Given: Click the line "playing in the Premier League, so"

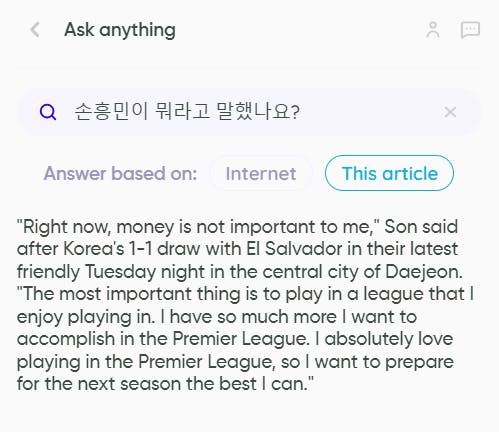Looking at the screenshot, I should (159, 362).
